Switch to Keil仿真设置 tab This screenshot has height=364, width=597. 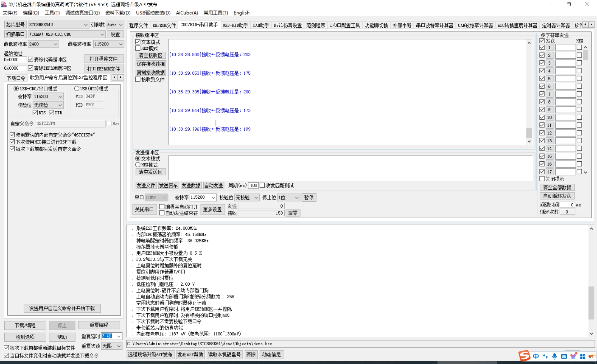(288, 25)
